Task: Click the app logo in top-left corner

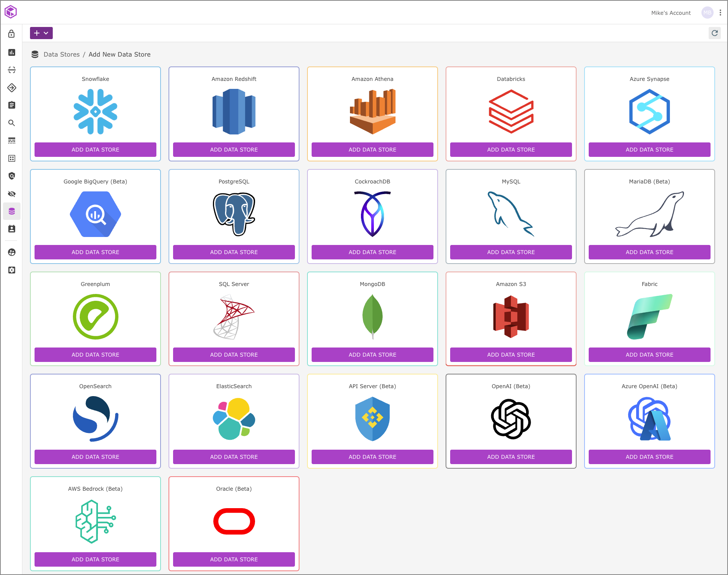Action: [11, 12]
